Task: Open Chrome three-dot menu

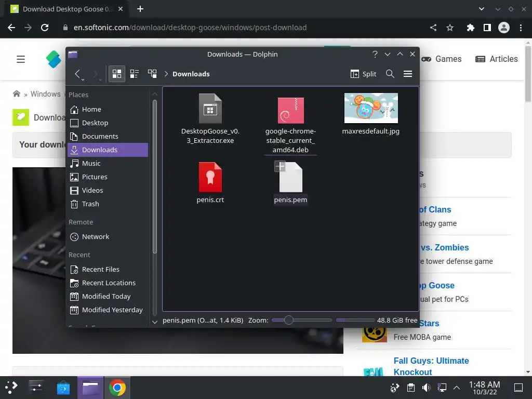Action: [x=521, y=28]
